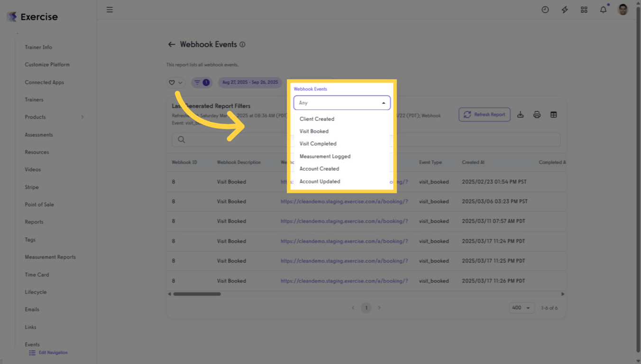Select the lightning quick actions icon
Viewport: 641px width, 364px height.
tap(564, 9)
